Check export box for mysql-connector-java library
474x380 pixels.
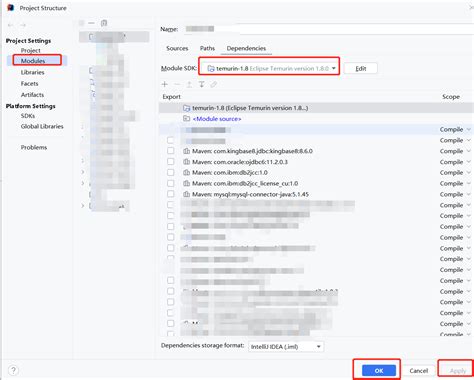click(x=170, y=194)
